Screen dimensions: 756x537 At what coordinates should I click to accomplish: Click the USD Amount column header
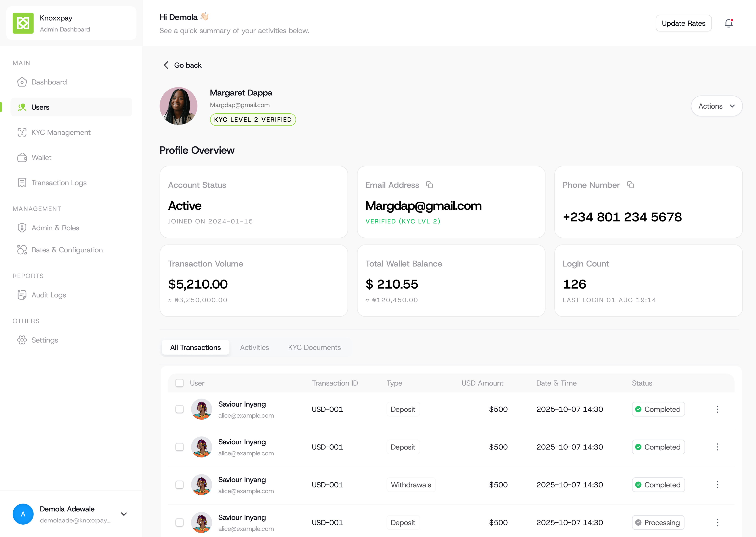(x=482, y=383)
